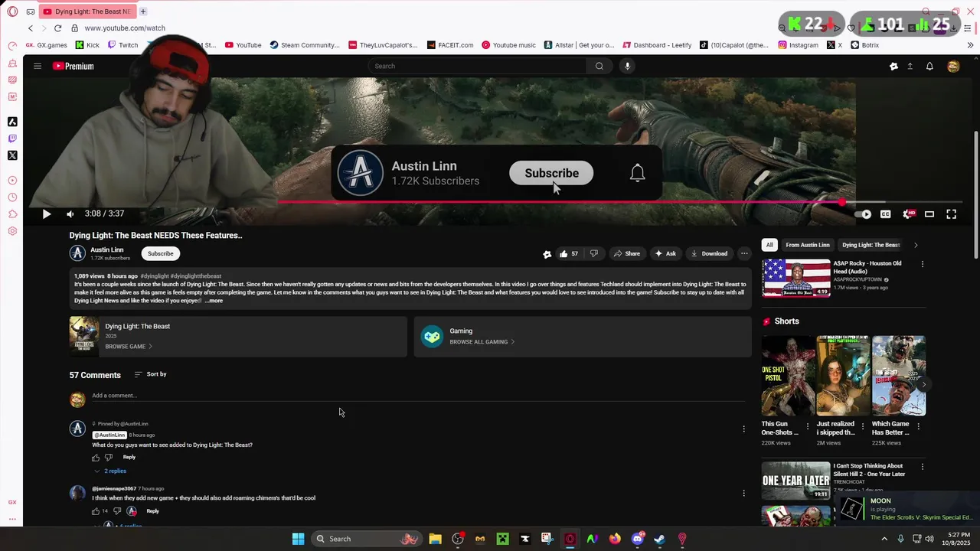Launch Steam from the taskbar

[x=659, y=539]
